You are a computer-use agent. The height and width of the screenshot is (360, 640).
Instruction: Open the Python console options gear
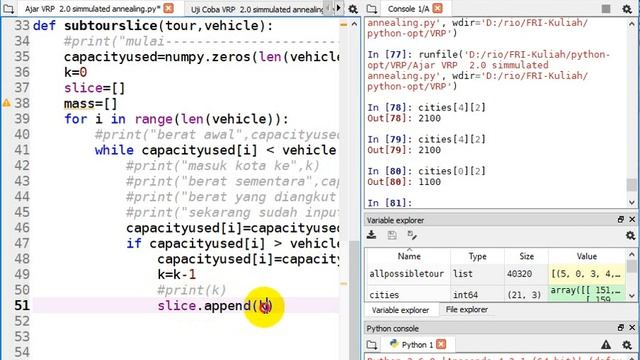point(627,345)
